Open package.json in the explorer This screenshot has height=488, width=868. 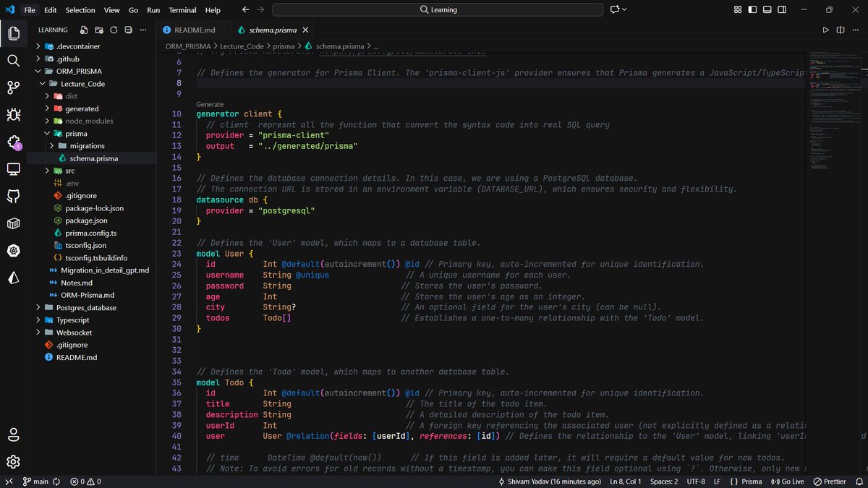86,221
